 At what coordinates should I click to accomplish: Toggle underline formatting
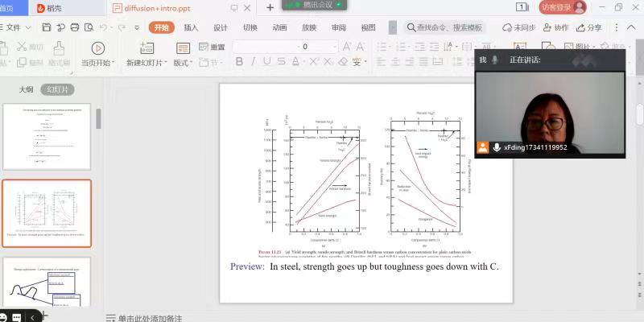(x=267, y=62)
